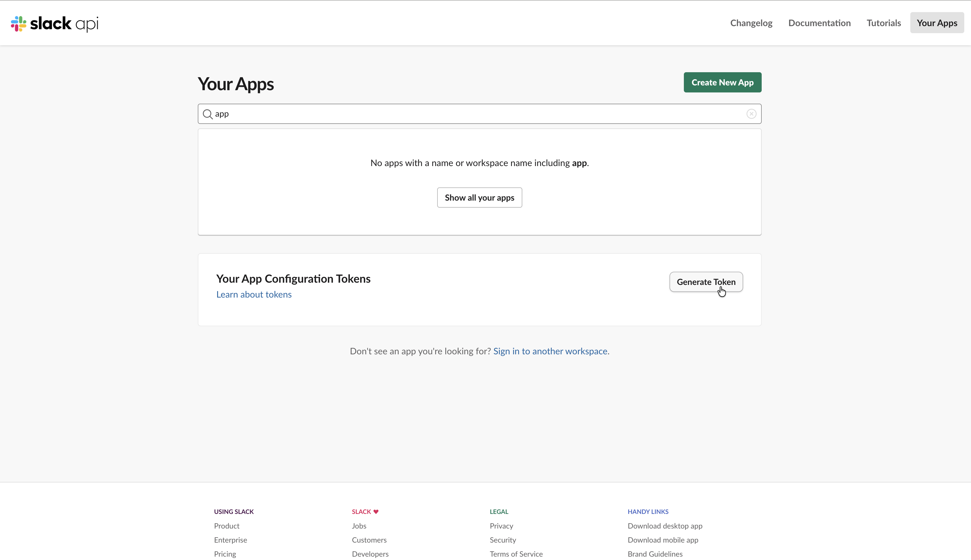Open the Jobs footer link

coord(359,526)
